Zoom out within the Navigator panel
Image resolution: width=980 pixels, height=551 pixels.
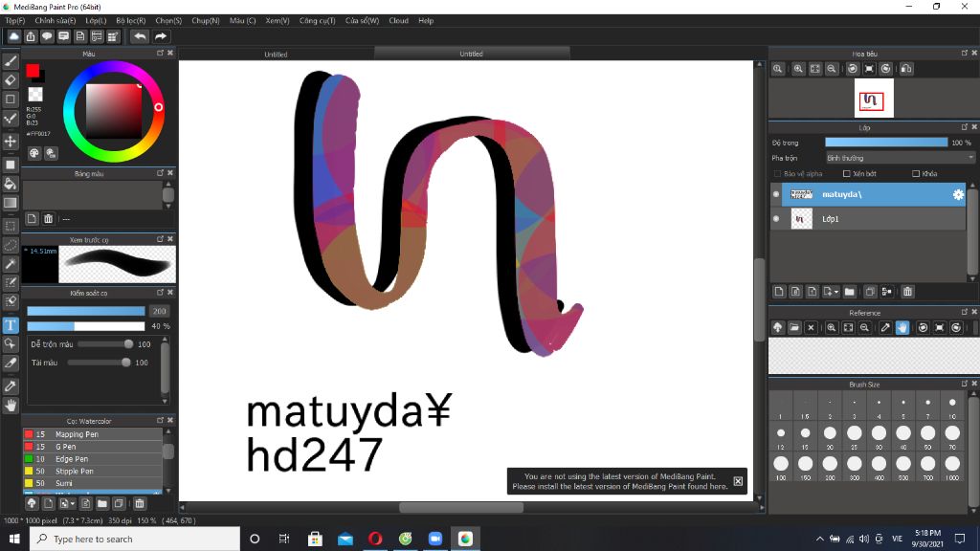point(832,69)
